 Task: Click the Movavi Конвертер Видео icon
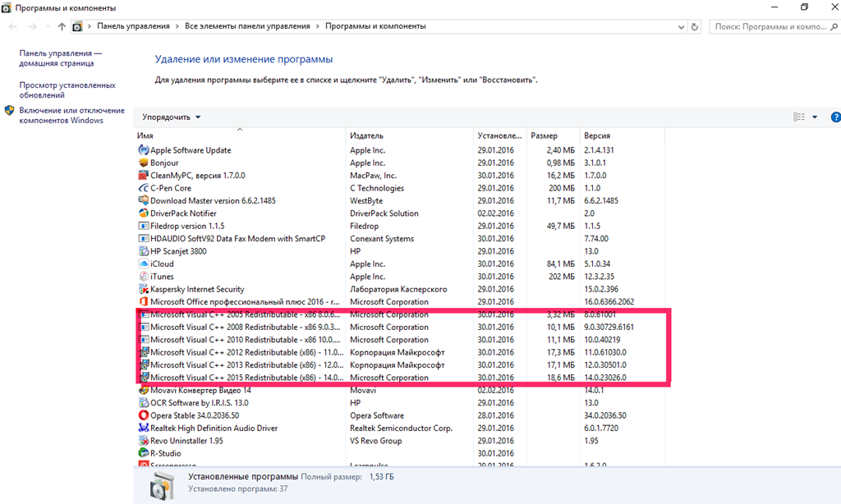tap(143, 391)
